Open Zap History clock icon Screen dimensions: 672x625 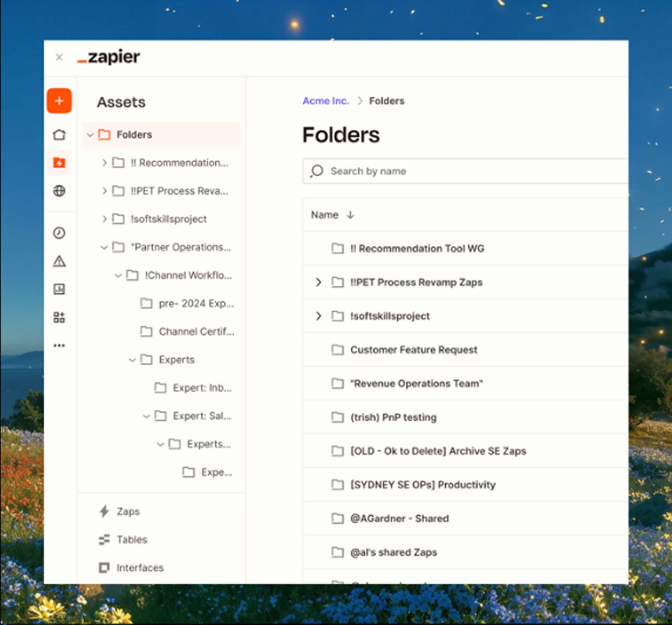click(59, 233)
